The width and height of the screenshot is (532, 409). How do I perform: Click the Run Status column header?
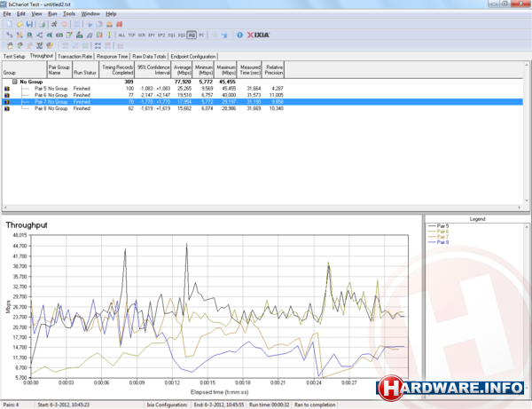pyautogui.click(x=85, y=68)
